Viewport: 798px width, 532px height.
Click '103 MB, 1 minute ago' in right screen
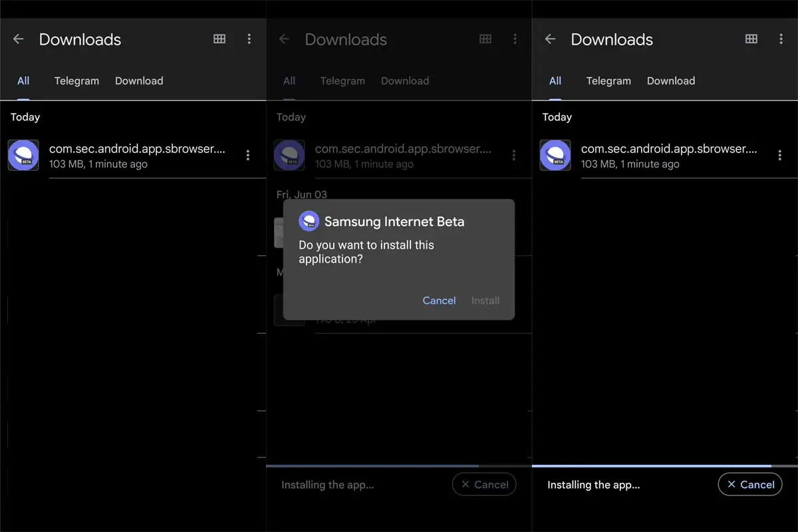click(x=630, y=164)
